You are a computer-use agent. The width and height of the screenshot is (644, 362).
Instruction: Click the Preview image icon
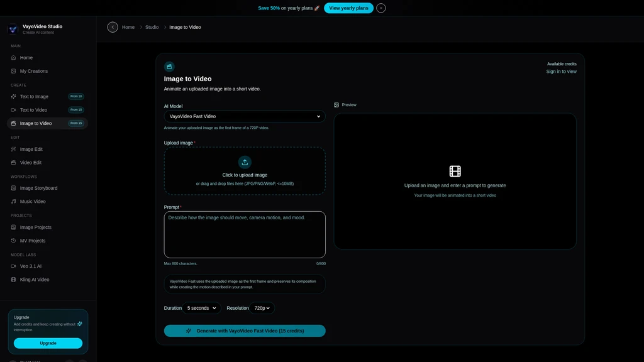coord(336,105)
